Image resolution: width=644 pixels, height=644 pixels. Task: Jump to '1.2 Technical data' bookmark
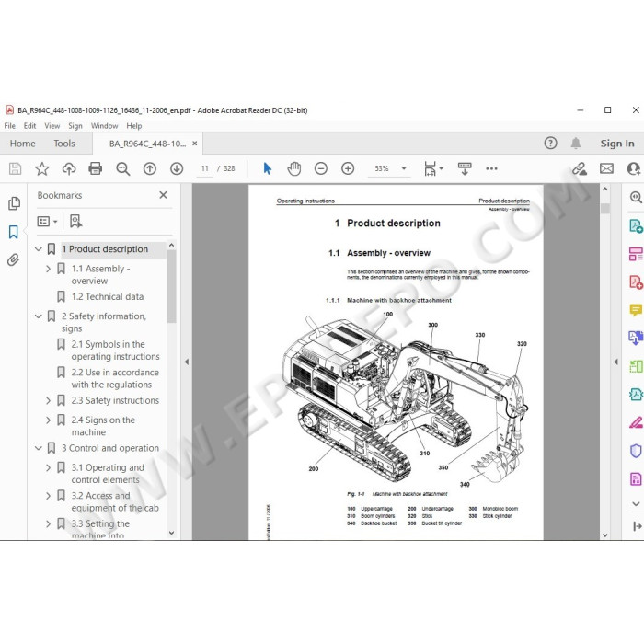108,296
